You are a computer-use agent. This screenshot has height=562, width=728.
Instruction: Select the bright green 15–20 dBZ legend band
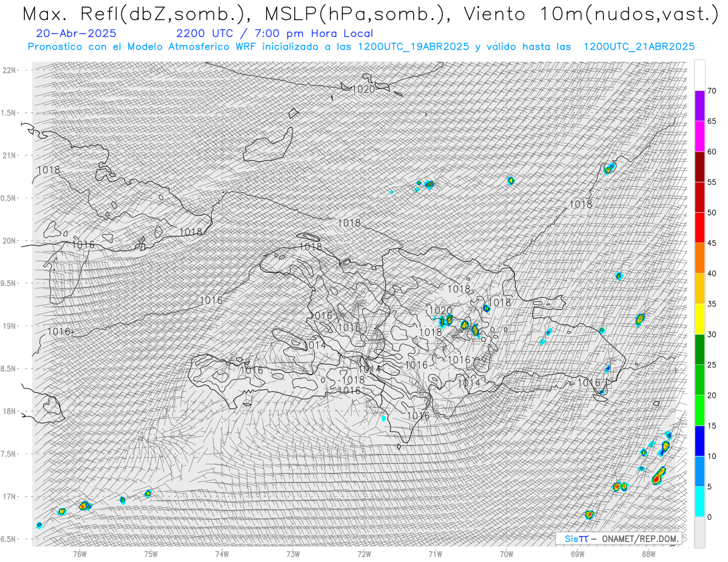click(x=699, y=410)
